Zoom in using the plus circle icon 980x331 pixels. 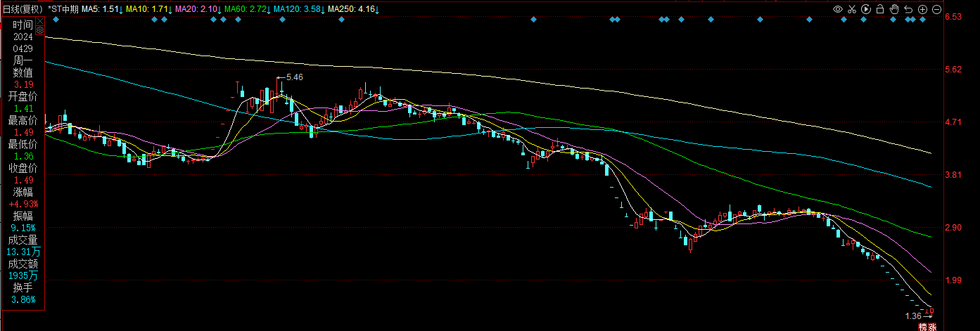922,9
